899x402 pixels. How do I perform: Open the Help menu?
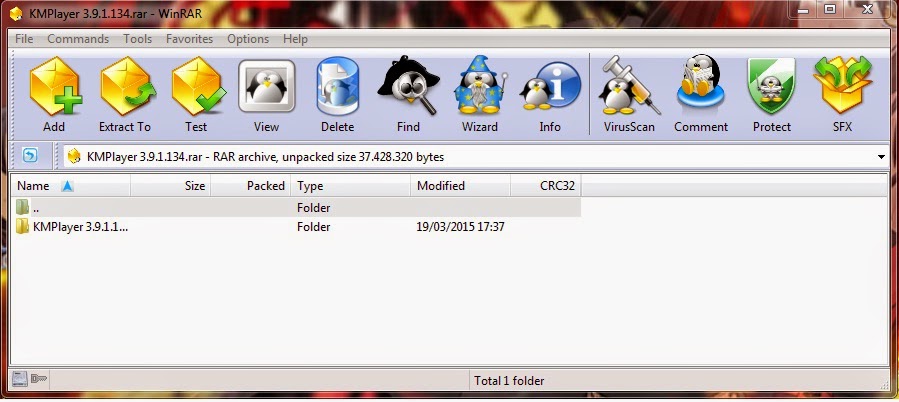[x=295, y=39]
